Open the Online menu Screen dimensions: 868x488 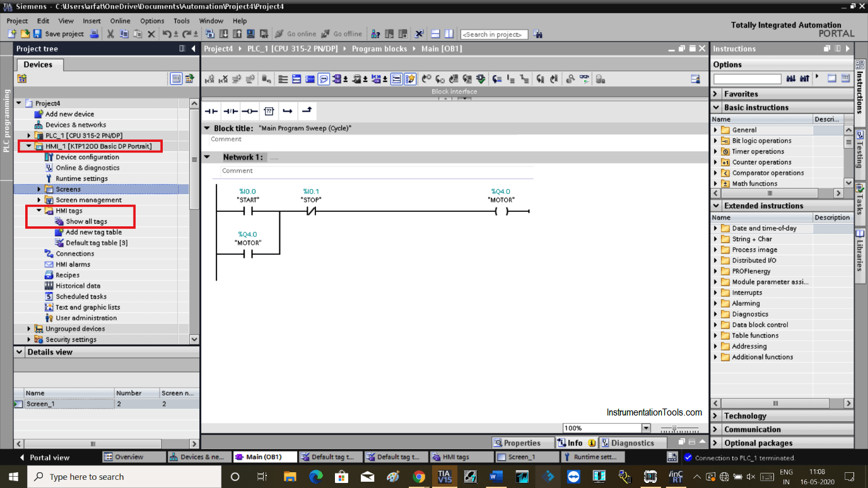click(120, 21)
